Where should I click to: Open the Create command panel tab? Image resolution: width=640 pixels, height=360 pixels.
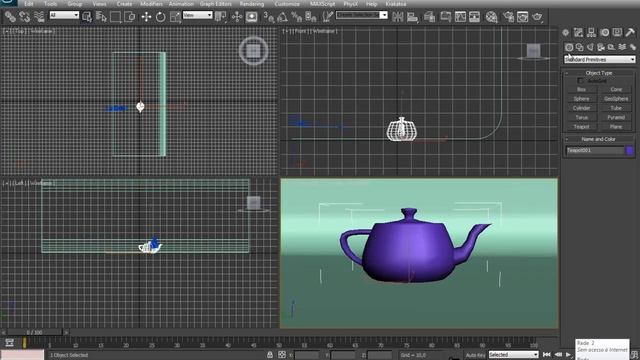(566, 32)
